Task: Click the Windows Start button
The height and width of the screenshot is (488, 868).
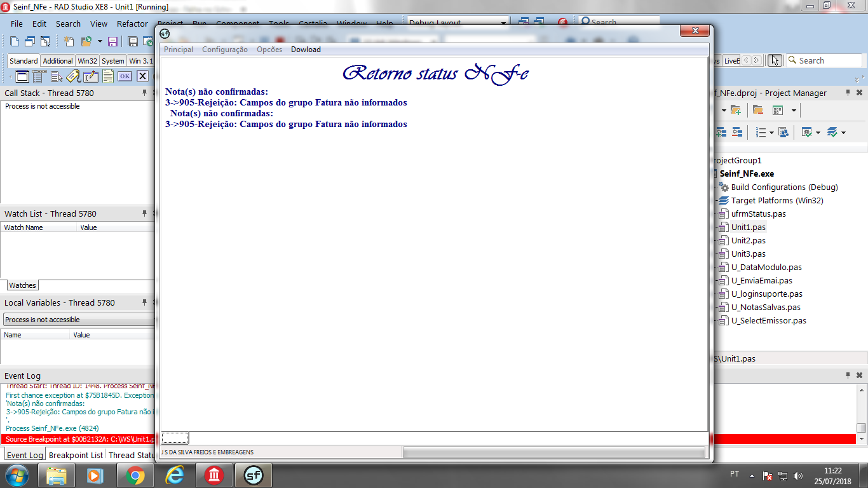Action: click(x=16, y=475)
